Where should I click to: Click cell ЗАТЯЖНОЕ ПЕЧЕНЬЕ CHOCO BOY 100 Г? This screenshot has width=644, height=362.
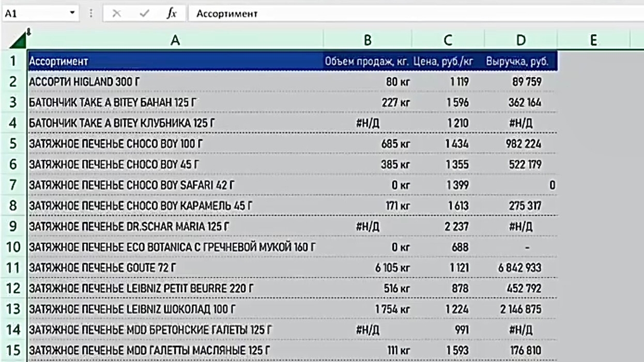point(175,144)
